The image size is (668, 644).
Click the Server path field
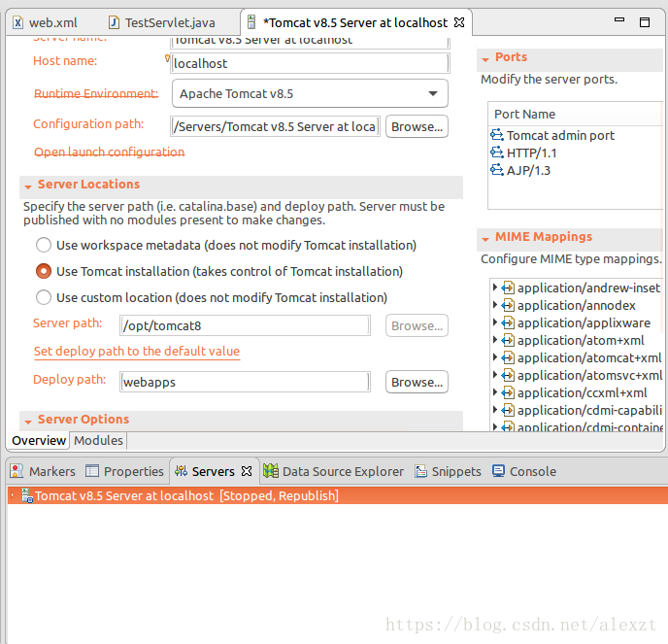(245, 325)
